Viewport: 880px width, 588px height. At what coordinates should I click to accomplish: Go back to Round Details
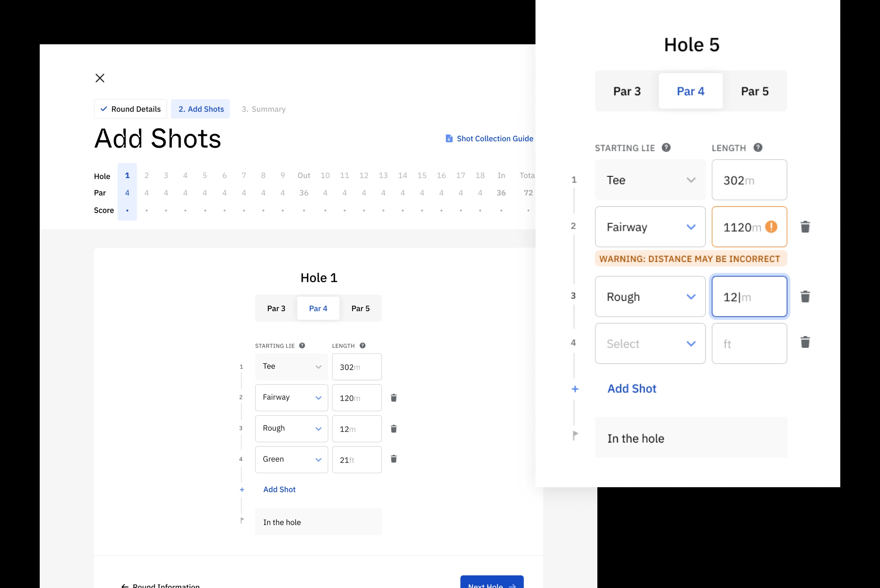point(130,109)
